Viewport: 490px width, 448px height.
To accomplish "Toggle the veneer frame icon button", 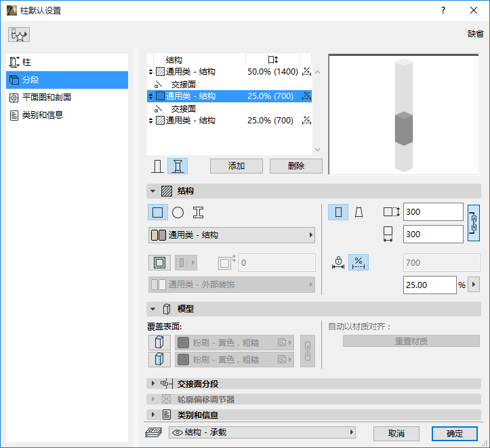I will click(159, 263).
